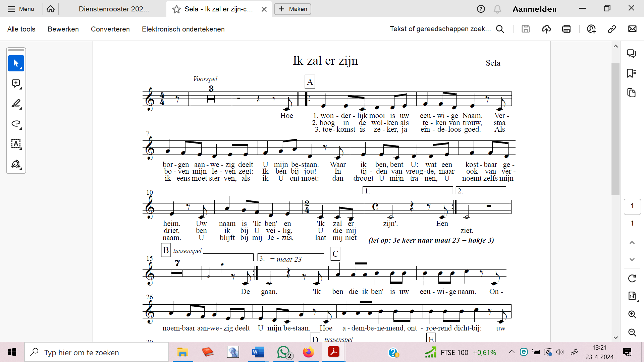Open Firefox from the taskbar
The image size is (644, 362).
click(x=308, y=352)
